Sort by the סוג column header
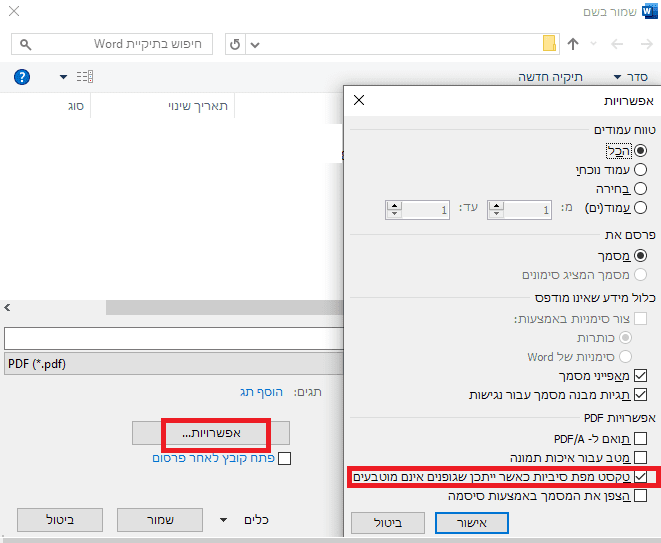This screenshot has width=661, height=543. (76, 106)
